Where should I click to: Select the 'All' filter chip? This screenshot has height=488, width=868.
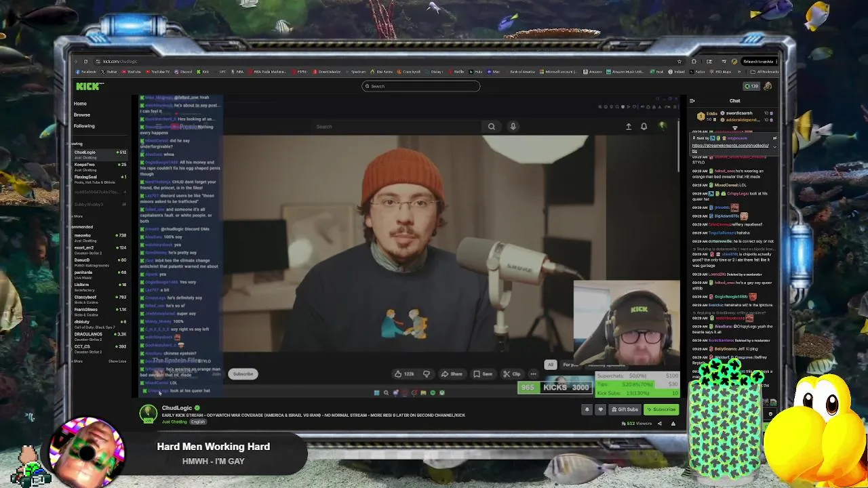(x=551, y=365)
